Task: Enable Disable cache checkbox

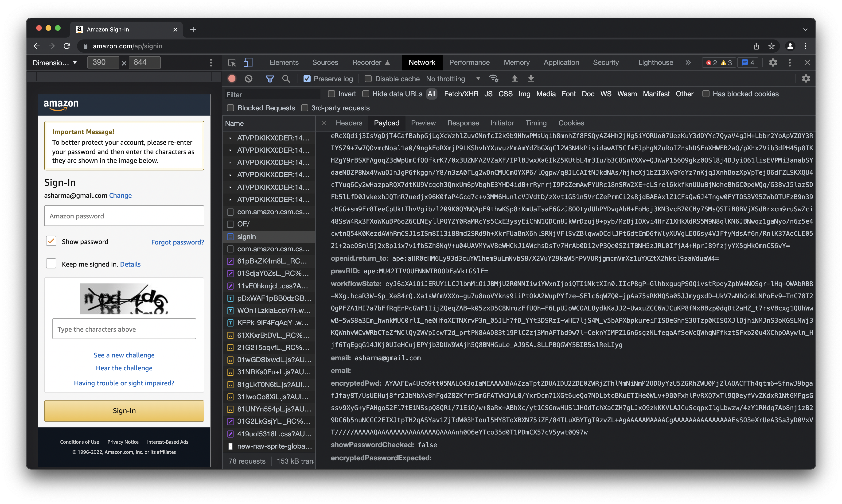Action: click(x=368, y=79)
